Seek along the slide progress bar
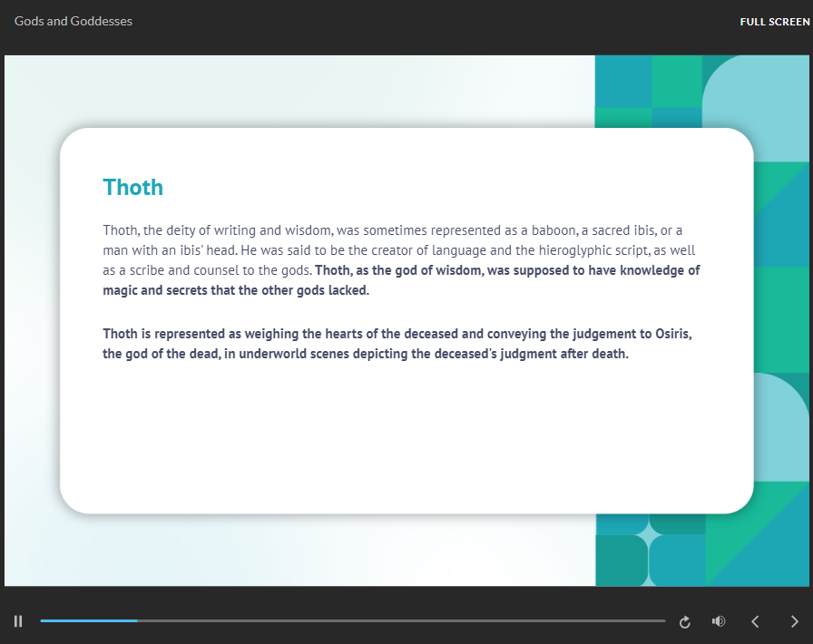 click(x=353, y=620)
